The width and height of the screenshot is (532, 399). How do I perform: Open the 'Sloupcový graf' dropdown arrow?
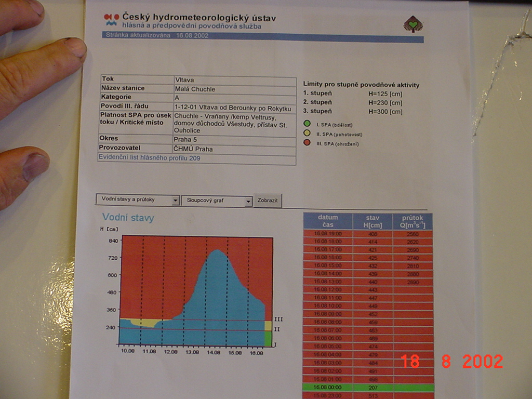tap(248, 201)
